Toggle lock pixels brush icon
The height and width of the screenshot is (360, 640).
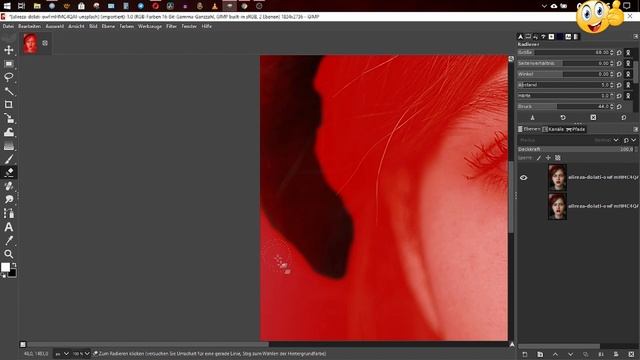(539, 158)
